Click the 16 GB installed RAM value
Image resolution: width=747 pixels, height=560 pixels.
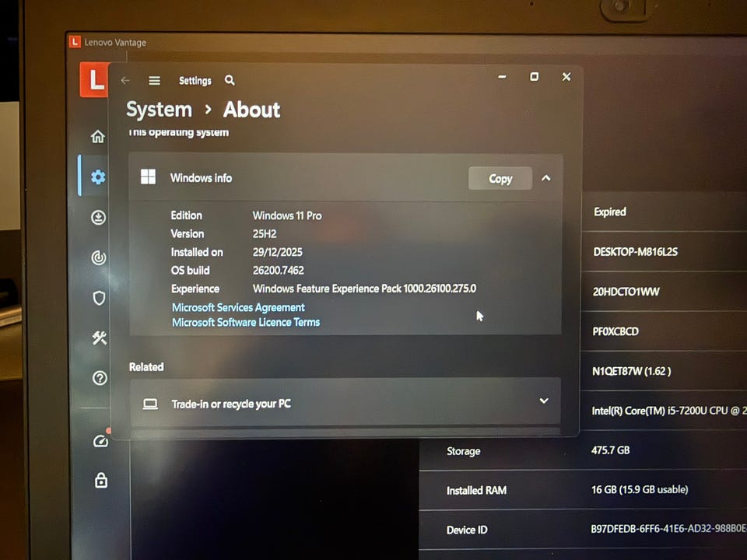tap(640, 489)
